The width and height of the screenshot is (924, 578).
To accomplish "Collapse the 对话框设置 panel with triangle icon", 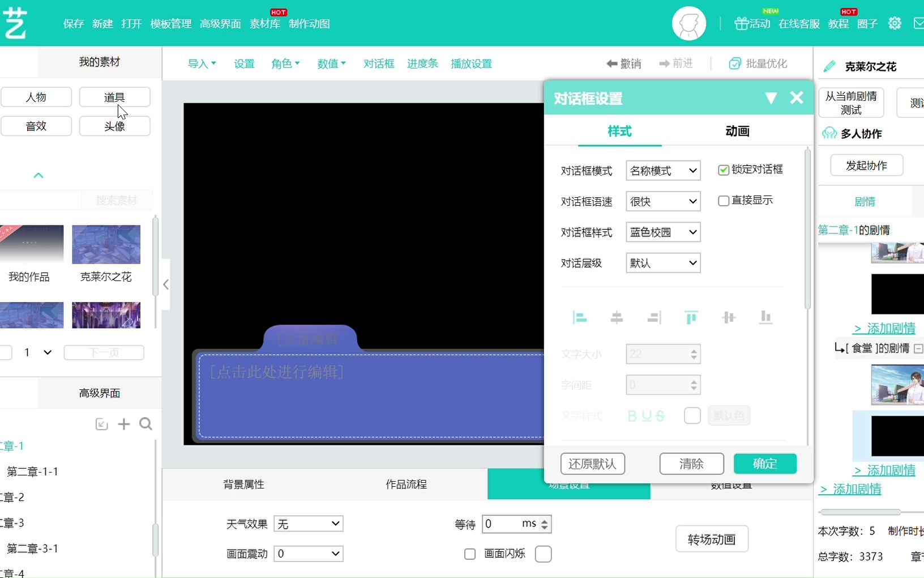I will click(x=771, y=99).
